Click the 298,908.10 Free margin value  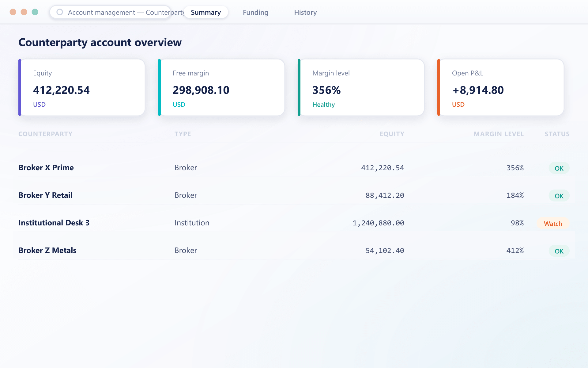click(201, 90)
